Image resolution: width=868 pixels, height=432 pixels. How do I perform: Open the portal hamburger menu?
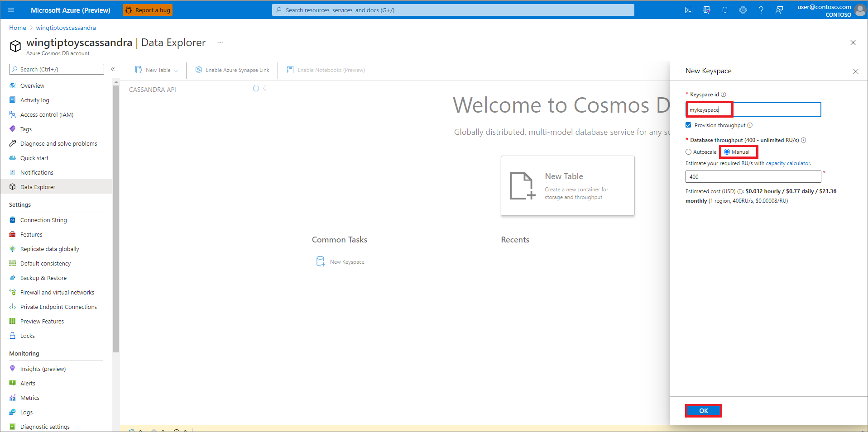click(x=10, y=9)
